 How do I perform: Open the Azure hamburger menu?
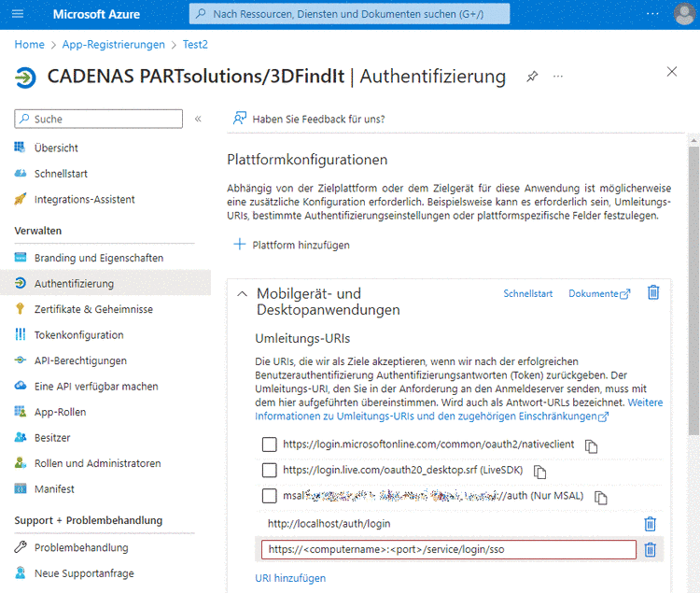click(x=18, y=14)
